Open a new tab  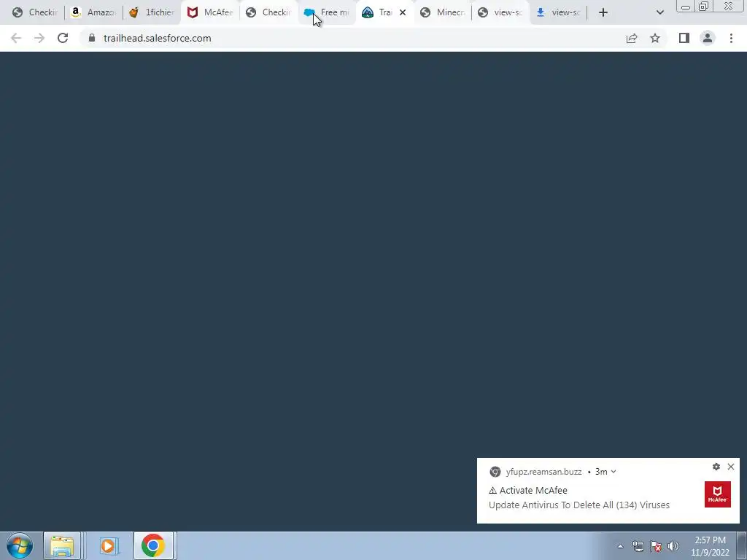[603, 12]
